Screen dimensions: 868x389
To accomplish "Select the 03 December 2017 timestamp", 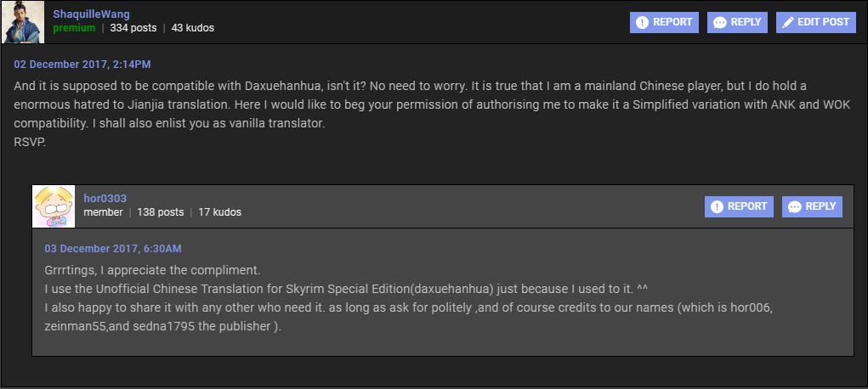I will (112, 249).
